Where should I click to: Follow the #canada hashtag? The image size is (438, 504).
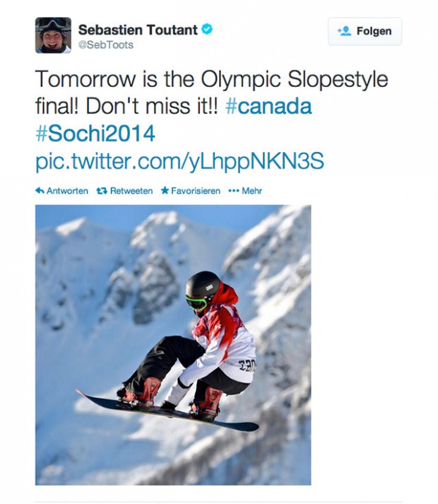[x=268, y=107]
